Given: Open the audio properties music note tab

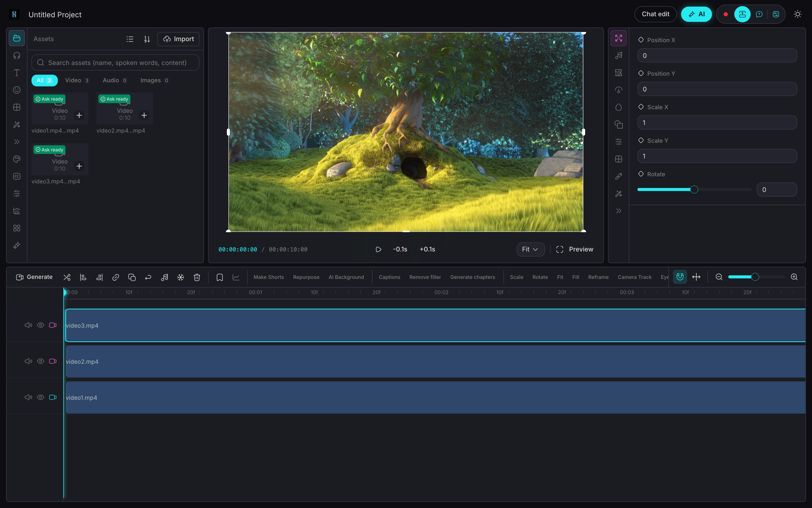Looking at the screenshot, I should click(619, 55).
